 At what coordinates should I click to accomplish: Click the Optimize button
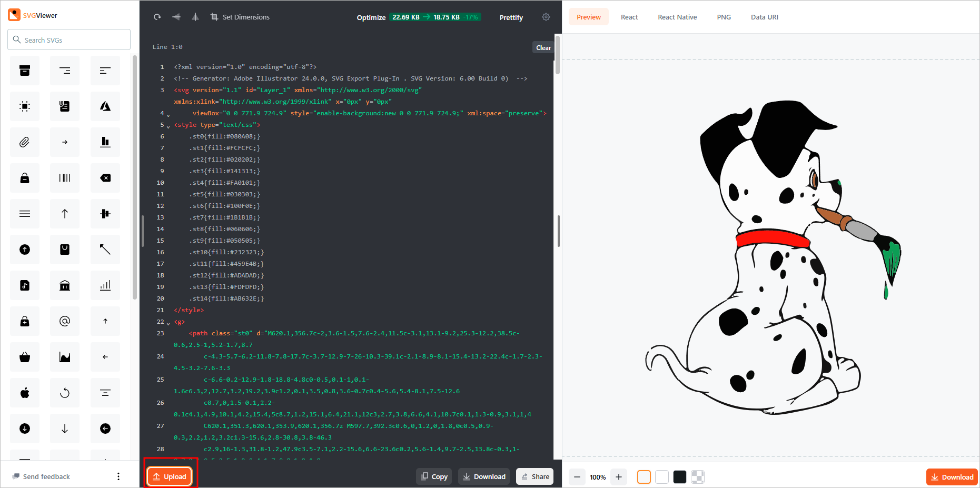point(371,17)
